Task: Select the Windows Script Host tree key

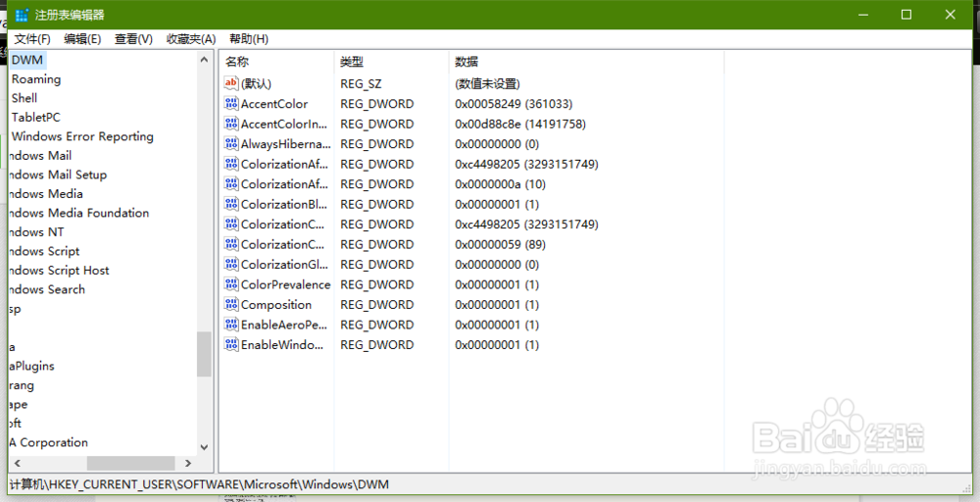Action: (x=60, y=271)
